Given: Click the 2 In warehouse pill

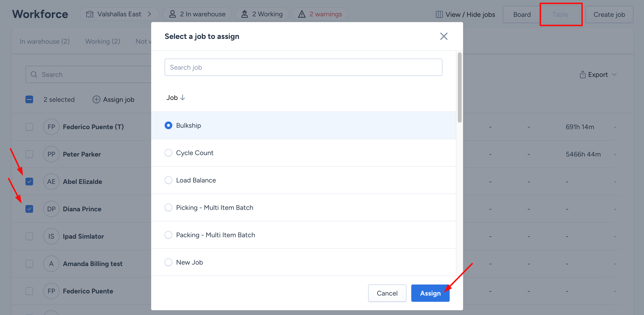Looking at the screenshot, I should [197, 14].
